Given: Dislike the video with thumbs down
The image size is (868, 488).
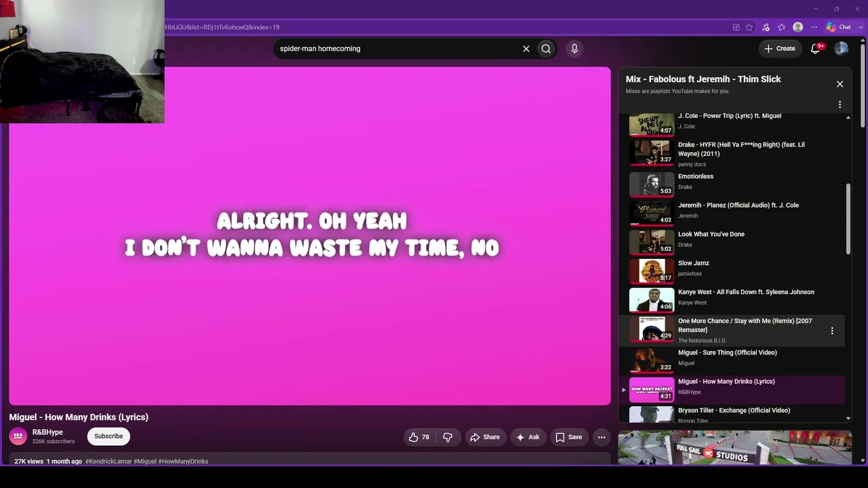Looking at the screenshot, I should click(x=448, y=437).
